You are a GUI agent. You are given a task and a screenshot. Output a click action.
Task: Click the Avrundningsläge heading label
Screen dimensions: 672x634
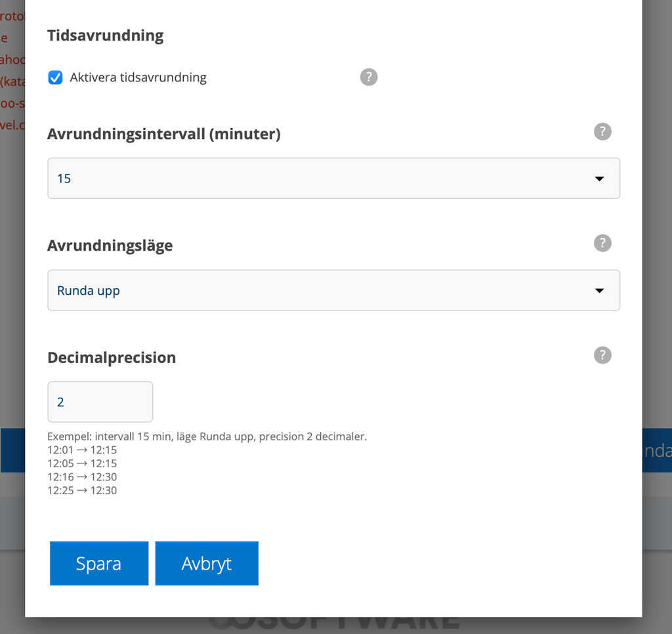click(x=110, y=246)
